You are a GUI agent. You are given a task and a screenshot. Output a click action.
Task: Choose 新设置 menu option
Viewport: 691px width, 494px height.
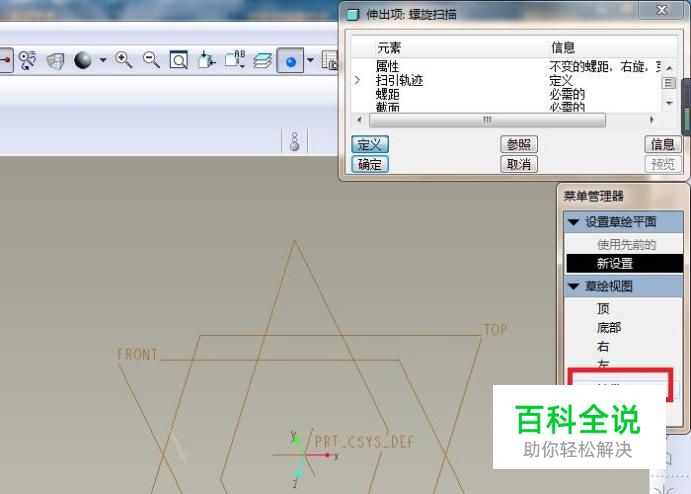[624, 264]
